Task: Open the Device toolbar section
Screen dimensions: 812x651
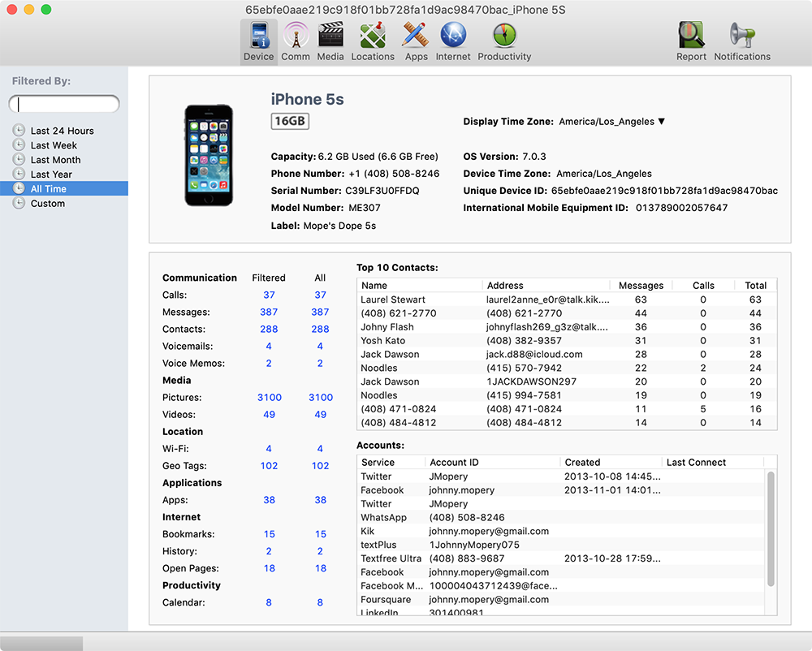Action: coord(258,42)
